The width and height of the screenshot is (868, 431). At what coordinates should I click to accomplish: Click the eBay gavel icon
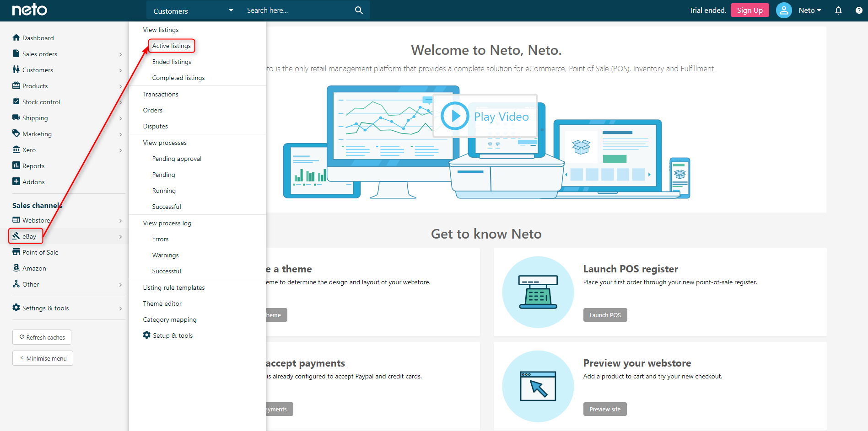16,236
